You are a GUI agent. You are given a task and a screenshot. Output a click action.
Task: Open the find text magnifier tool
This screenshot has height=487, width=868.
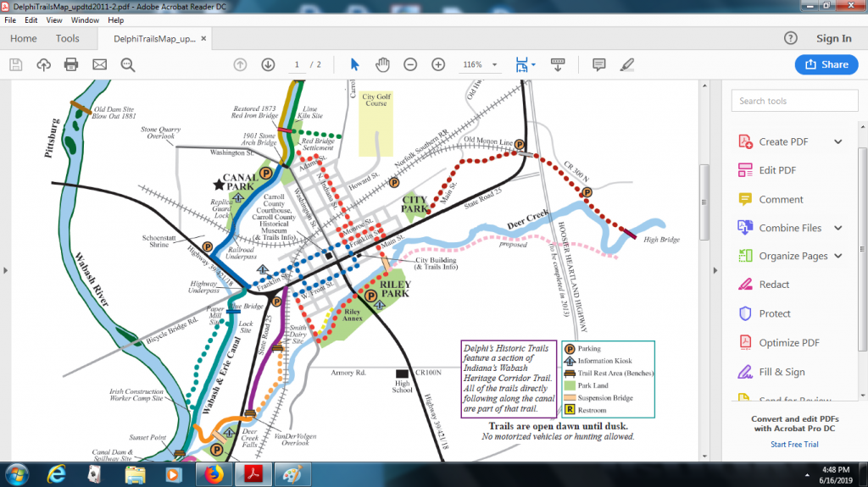pyautogui.click(x=128, y=64)
